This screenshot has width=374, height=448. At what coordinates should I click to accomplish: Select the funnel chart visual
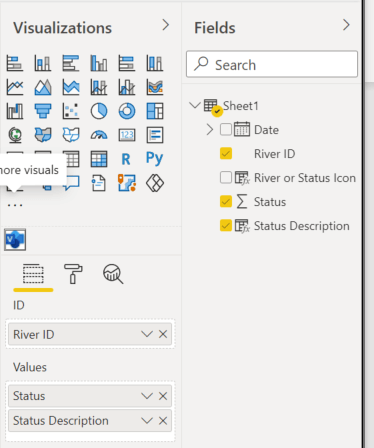[x=43, y=111]
